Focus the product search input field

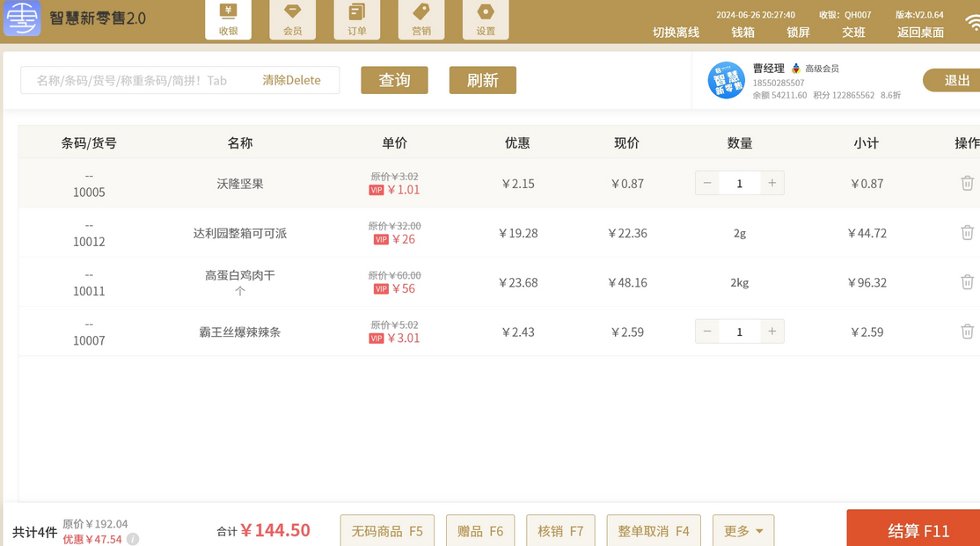point(180,80)
